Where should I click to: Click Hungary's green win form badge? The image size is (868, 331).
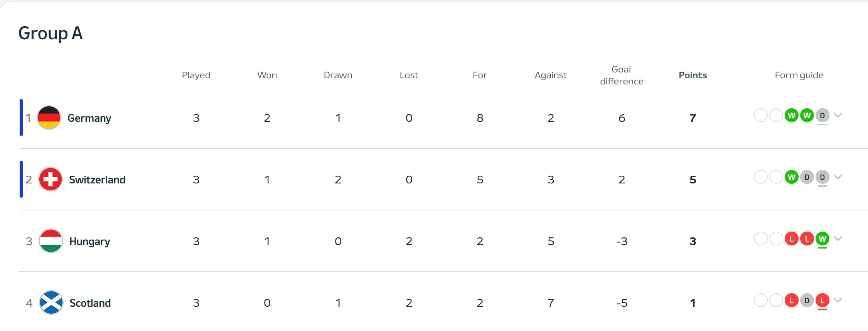pos(822,239)
